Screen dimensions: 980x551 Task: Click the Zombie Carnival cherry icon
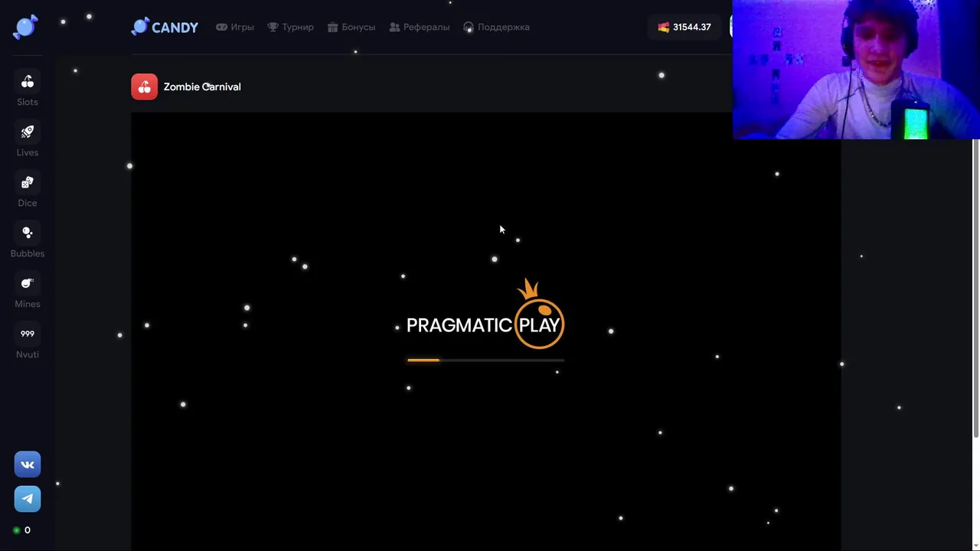pos(144,86)
